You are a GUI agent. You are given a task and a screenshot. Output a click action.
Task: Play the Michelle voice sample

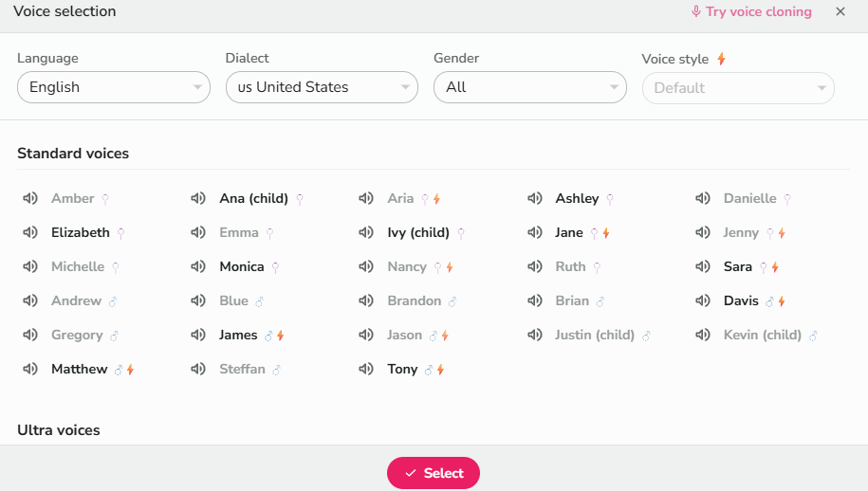pyautogui.click(x=30, y=266)
